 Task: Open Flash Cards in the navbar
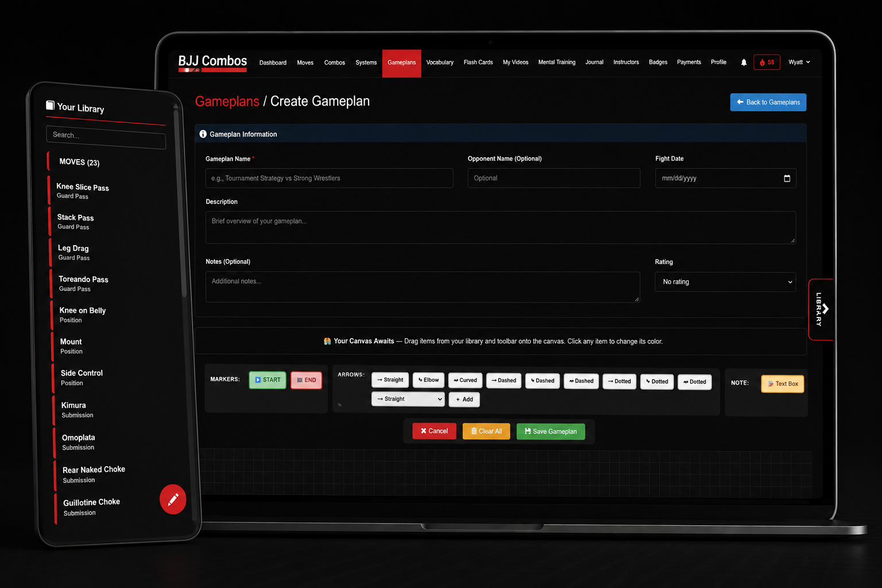click(478, 63)
